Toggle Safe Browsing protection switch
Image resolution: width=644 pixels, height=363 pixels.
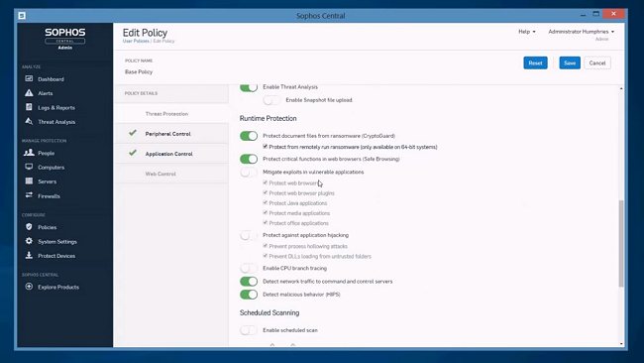249,159
